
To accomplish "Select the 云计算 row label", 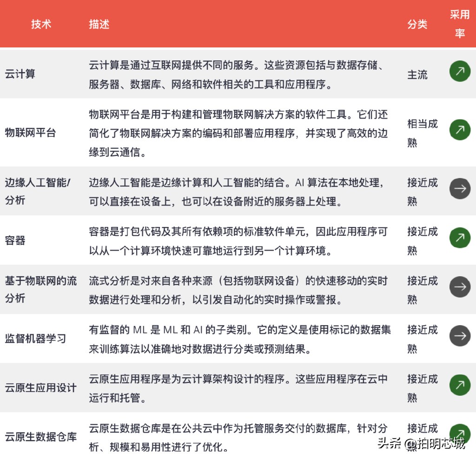I will click(20, 73).
